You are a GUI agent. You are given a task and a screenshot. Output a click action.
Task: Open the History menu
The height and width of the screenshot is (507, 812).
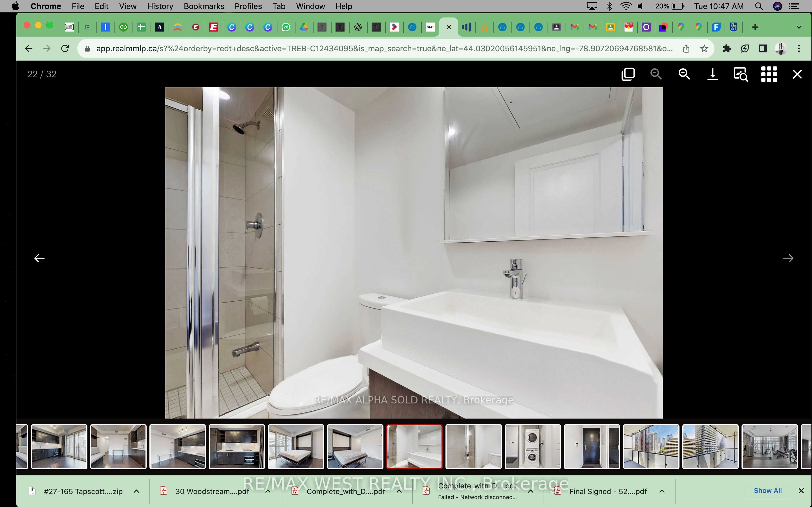[x=160, y=6]
